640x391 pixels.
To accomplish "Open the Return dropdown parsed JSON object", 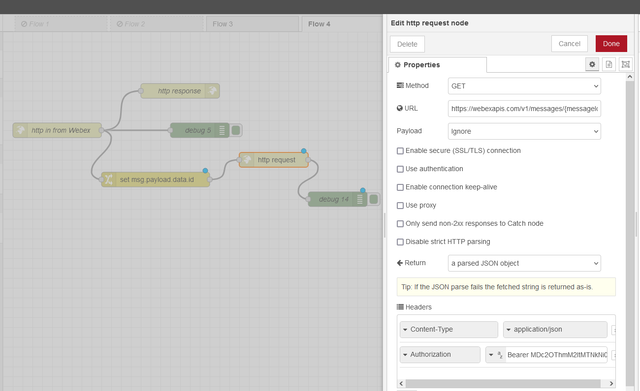I will click(524, 263).
